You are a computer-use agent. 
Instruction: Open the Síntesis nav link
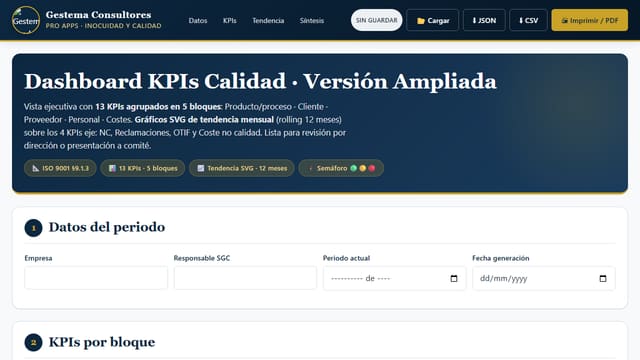click(312, 20)
